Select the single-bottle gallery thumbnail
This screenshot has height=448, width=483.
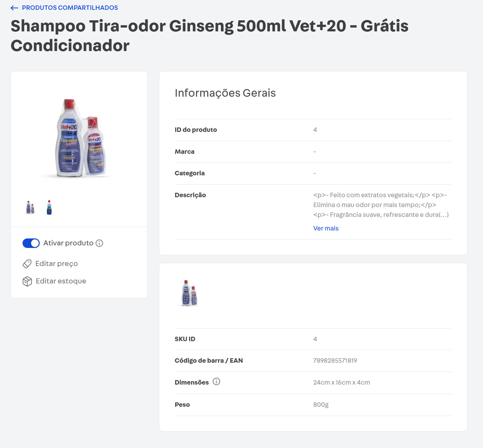coord(49,208)
